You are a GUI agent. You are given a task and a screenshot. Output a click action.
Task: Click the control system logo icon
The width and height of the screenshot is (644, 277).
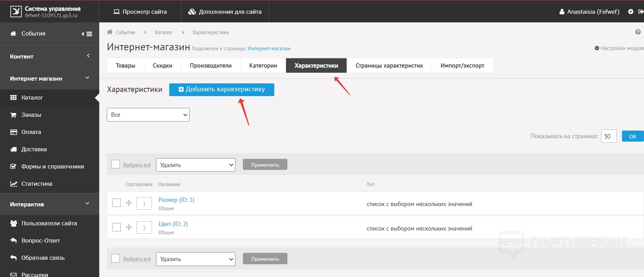(x=16, y=12)
